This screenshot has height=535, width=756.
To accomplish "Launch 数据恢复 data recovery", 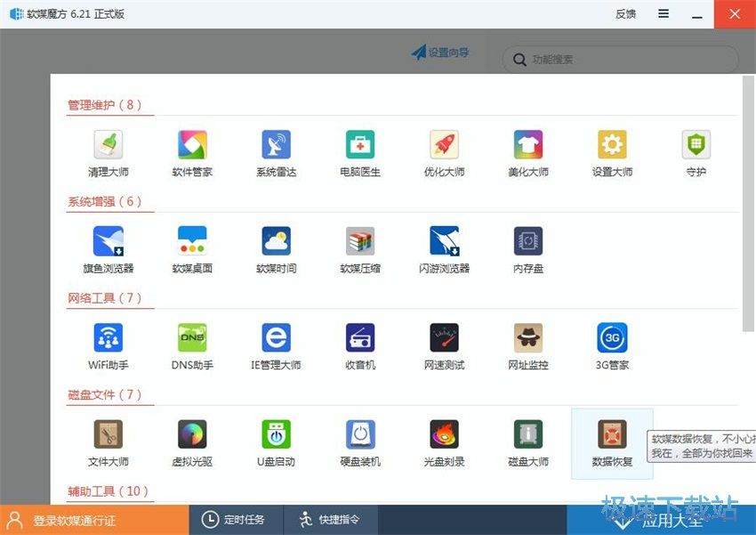I will click(612, 442).
